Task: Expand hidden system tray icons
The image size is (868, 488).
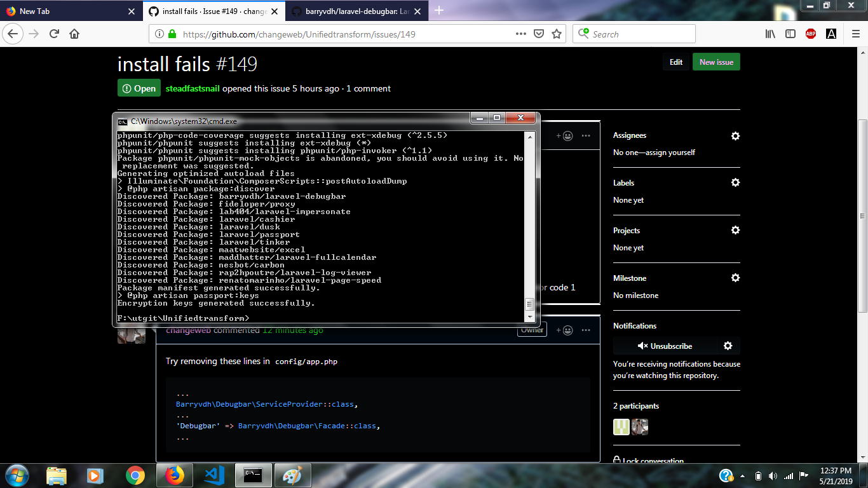Action: pyautogui.click(x=743, y=475)
